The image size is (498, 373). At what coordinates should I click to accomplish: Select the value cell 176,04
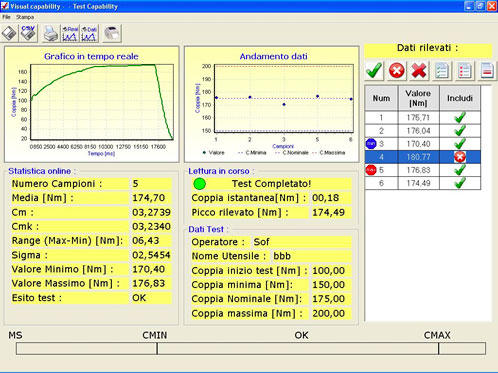click(x=418, y=130)
